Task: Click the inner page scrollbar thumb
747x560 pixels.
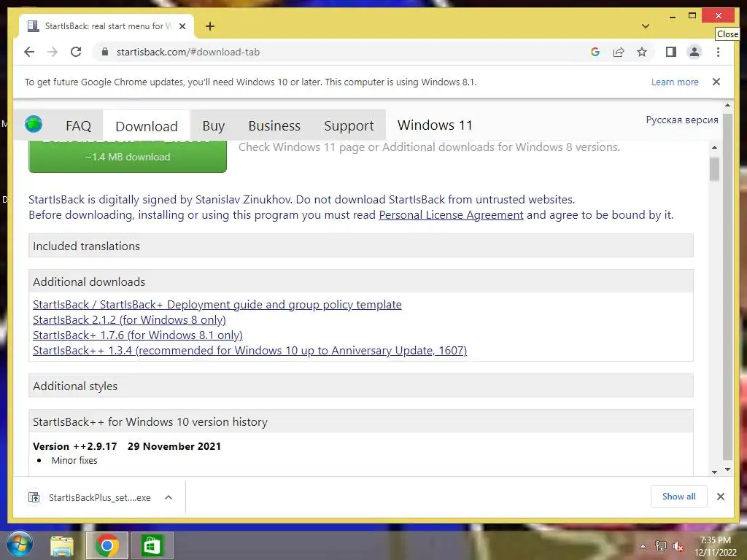Action: pyautogui.click(x=714, y=169)
